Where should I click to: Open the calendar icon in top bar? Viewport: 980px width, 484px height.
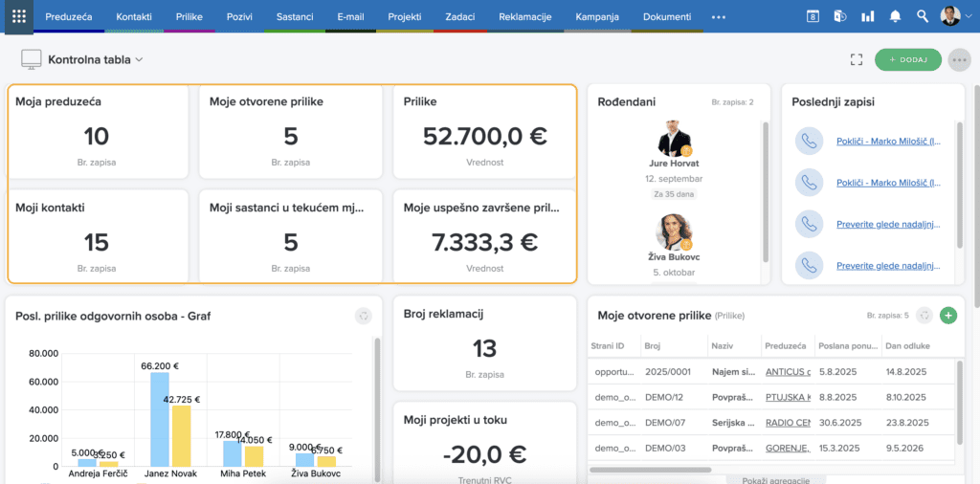tap(813, 17)
